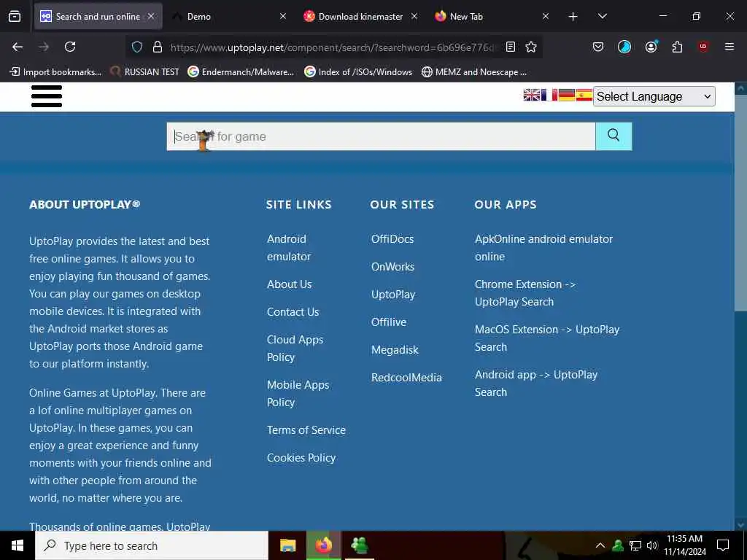Open Save to Pocket icon

598,47
